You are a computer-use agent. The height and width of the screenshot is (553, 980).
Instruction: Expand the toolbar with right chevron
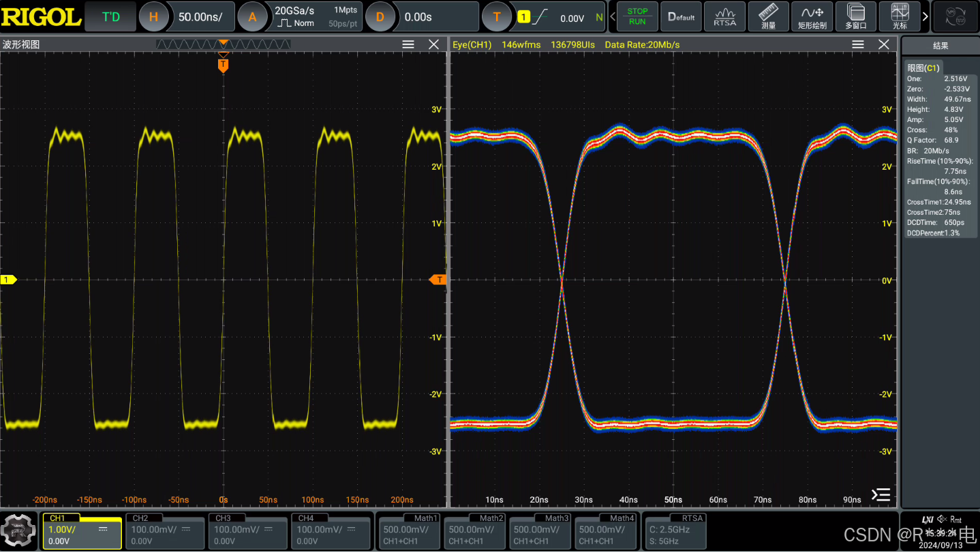pyautogui.click(x=925, y=16)
